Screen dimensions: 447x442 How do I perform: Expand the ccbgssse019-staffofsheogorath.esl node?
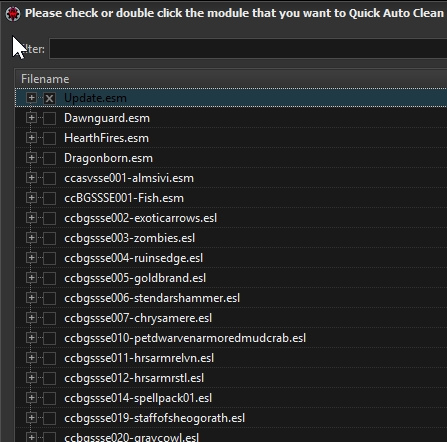tap(31, 418)
